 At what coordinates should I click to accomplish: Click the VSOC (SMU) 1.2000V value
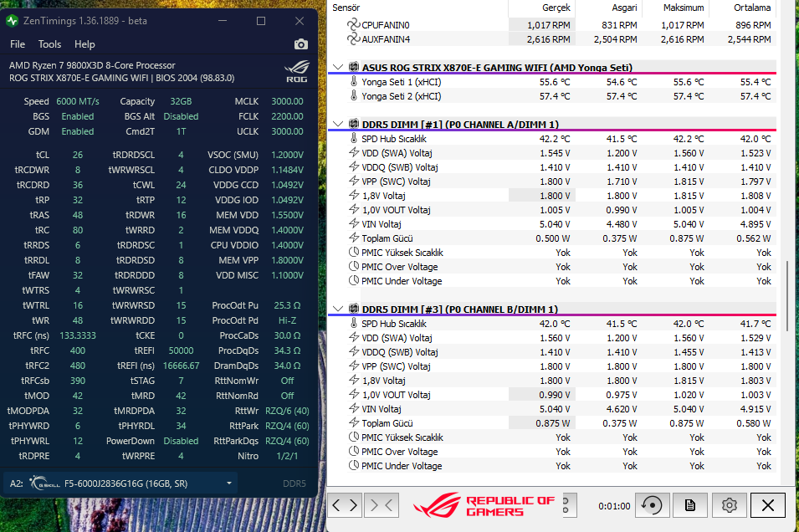coord(287,155)
